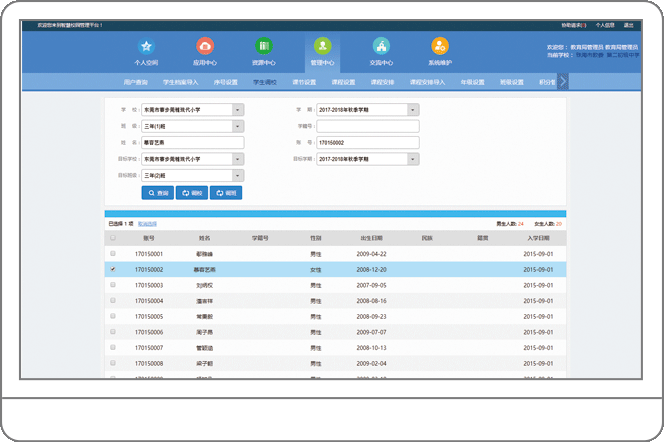
Task: Open the 序号设置 submenu tab
Action: point(226,82)
